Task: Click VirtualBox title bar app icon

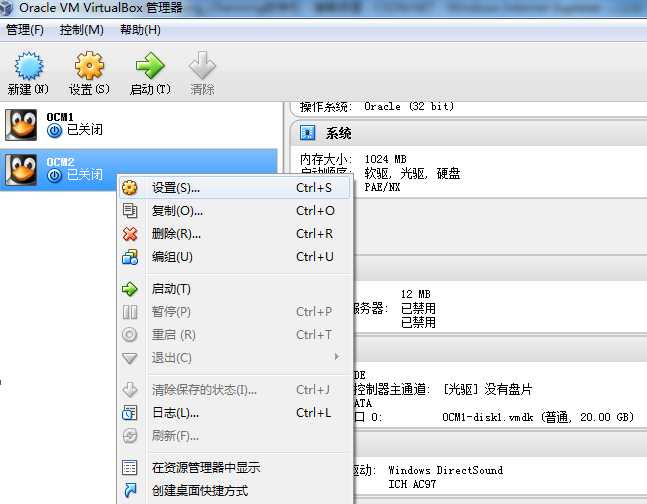Action: tap(6, 7)
